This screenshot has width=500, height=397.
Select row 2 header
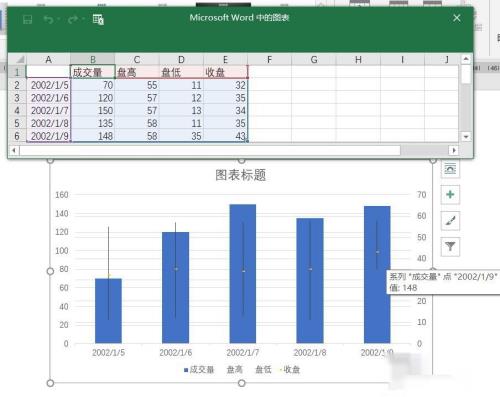click(x=17, y=85)
